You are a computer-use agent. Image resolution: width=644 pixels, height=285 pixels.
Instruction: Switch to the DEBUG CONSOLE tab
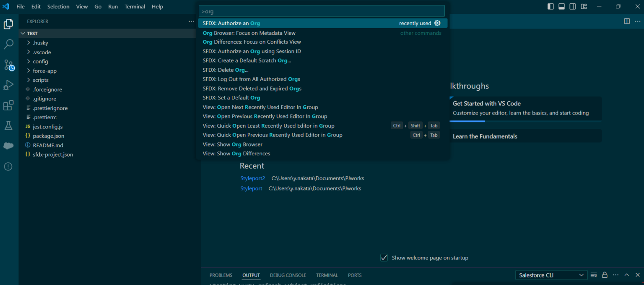coord(288,275)
